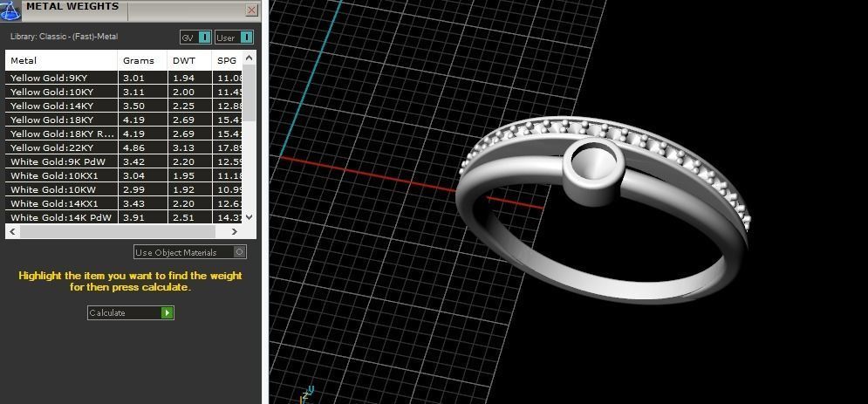Select the Yellow Gold:18KY R... row
868x404 pixels.
pyautogui.click(x=124, y=134)
